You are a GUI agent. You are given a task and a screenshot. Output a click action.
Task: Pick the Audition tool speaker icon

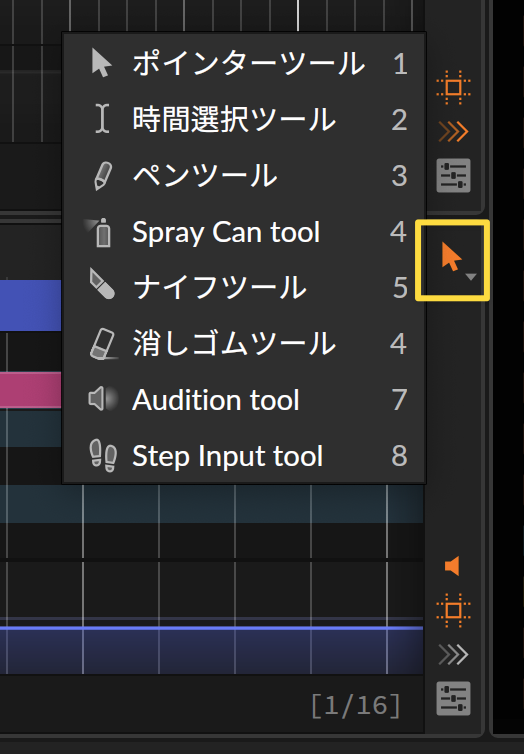point(102,399)
